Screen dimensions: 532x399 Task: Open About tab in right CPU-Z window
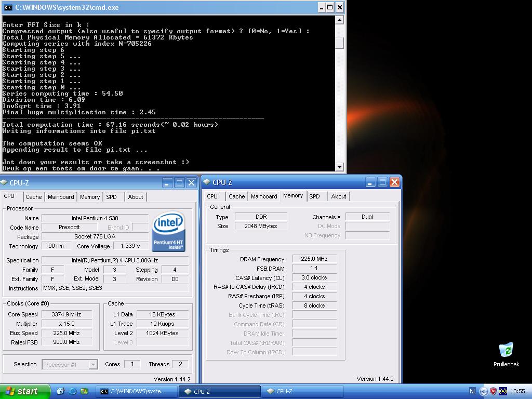pyautogui.click(x=339, y=196)
